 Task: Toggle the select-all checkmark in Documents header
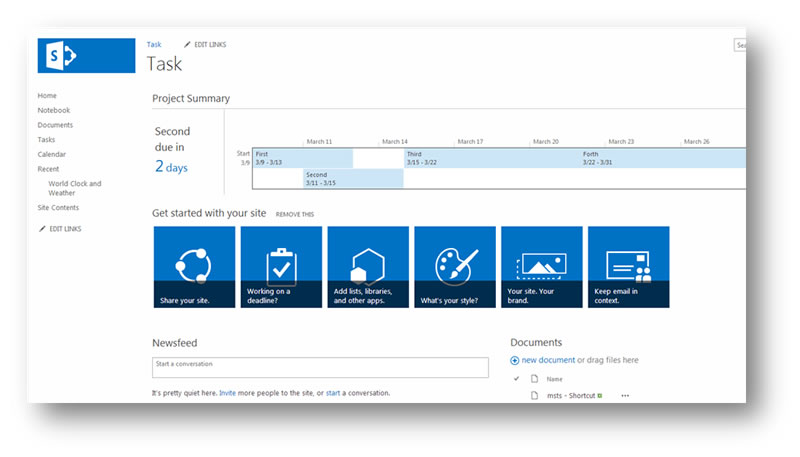517,379
